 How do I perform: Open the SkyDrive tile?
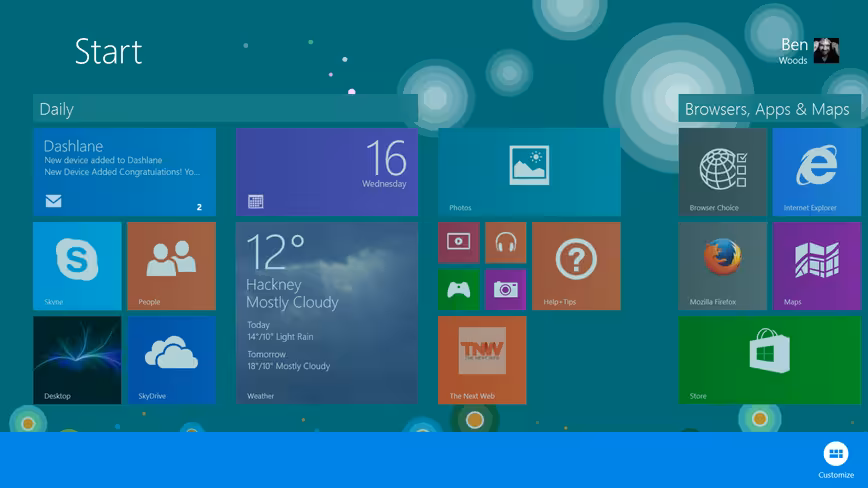tap(172, 360)
